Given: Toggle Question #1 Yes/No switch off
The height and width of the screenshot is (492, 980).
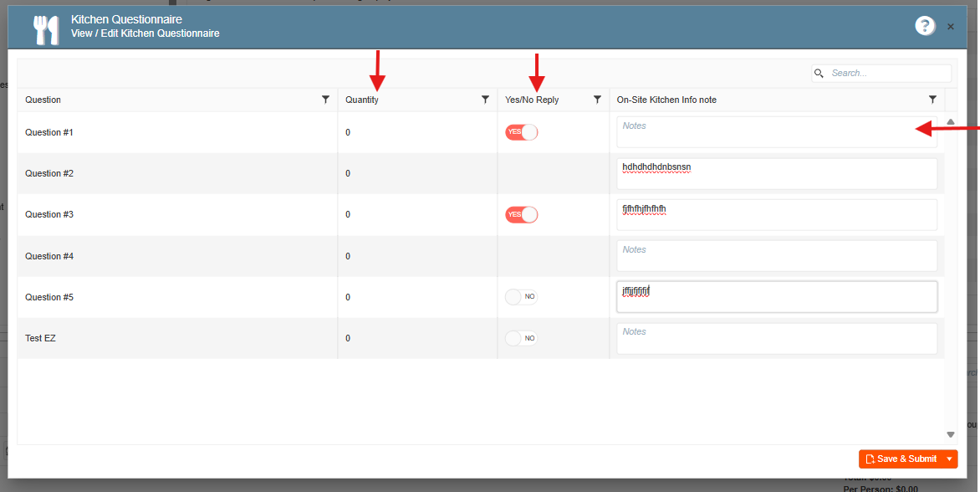Looking at the screenshot, I should click(521, 132).
